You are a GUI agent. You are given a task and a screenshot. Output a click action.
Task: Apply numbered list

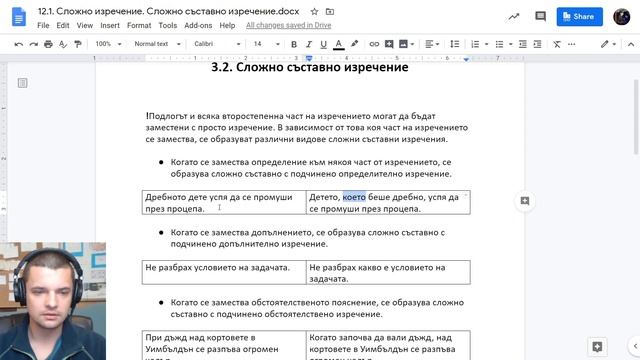(475, 44)
